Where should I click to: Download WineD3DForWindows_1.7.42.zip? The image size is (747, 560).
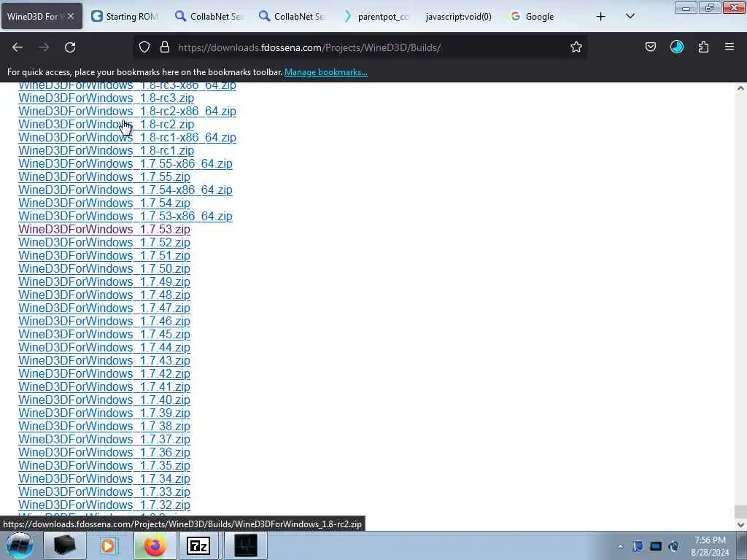click(104, 374)
